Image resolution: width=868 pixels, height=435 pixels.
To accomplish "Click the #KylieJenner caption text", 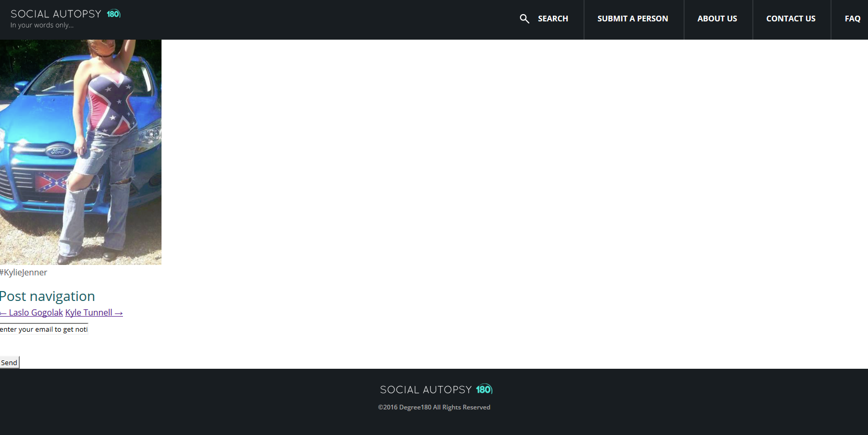I will click(x=23, y=272).
